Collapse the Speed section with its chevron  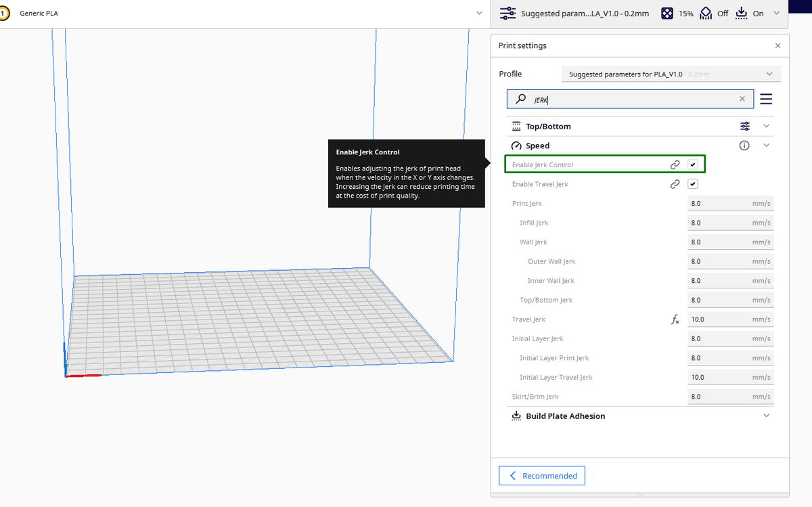tap(765, 145)
